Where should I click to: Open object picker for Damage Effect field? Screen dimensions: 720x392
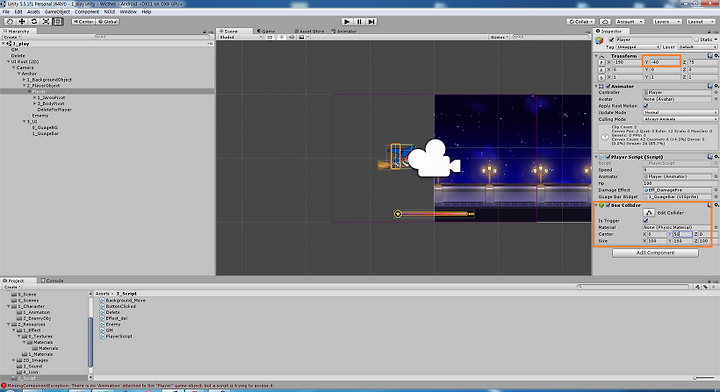click(x=716, y=190)
